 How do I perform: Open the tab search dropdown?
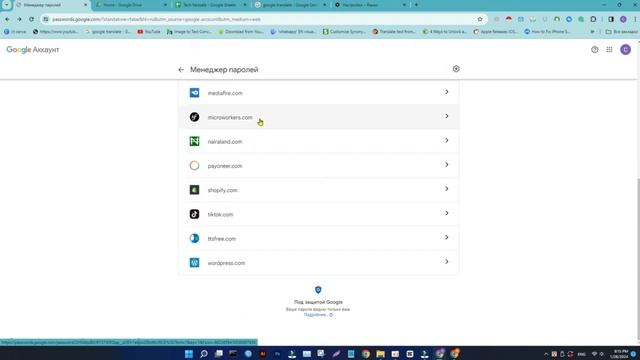(6, 4)
